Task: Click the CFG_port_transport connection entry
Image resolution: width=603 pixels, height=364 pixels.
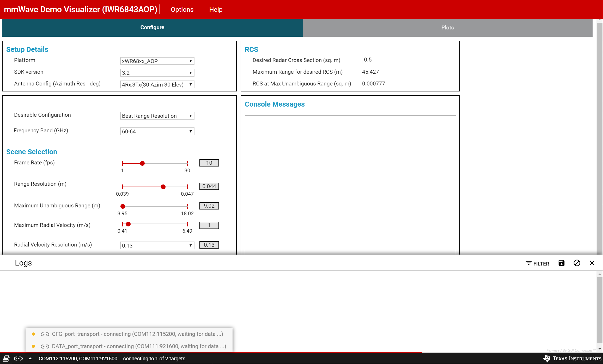Action: click(129, 334)
